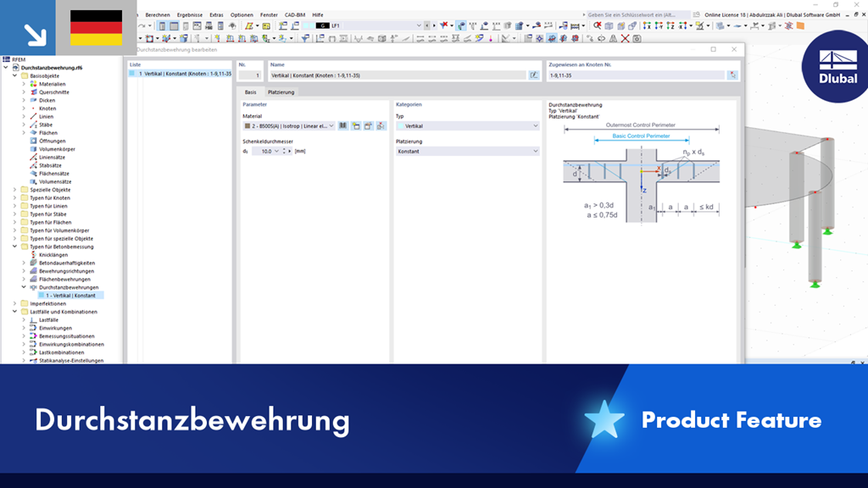Click the previous load case arrow
This screenshot has width=868, height=488.
point(427,25)
